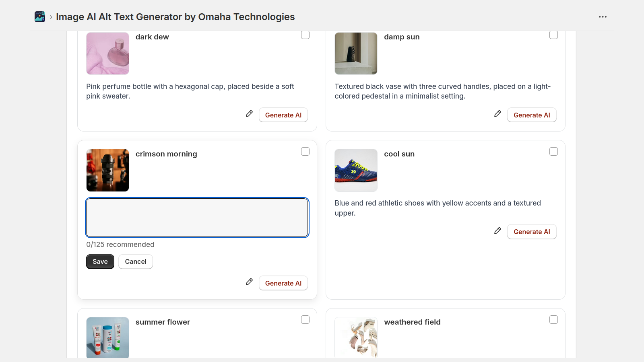Click the 'cool sun' product name
The width and height of the screenshot is (644, 362).
[x=399, y=154]
